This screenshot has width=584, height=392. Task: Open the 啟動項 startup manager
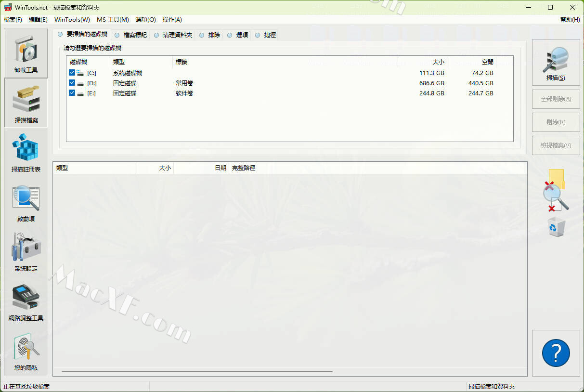pos(26,202)
